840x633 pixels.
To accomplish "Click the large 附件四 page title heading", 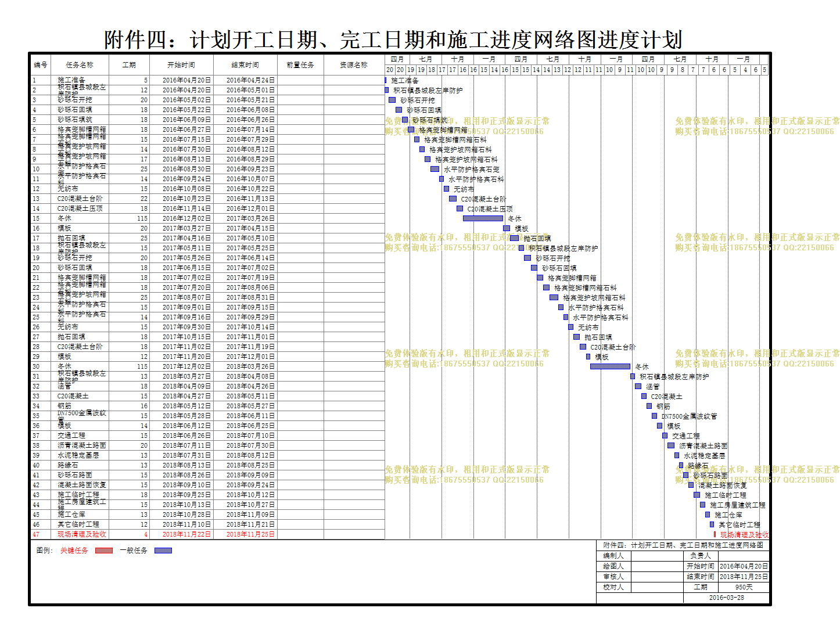I will 393,39.
